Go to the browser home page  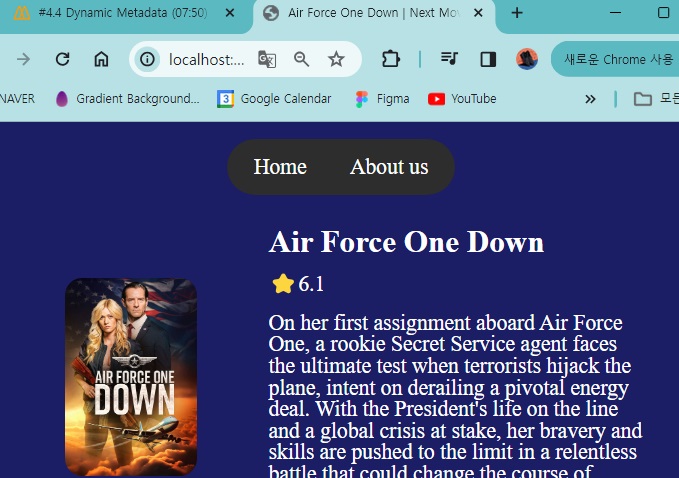pyautogui.click(x=101, y=59)
